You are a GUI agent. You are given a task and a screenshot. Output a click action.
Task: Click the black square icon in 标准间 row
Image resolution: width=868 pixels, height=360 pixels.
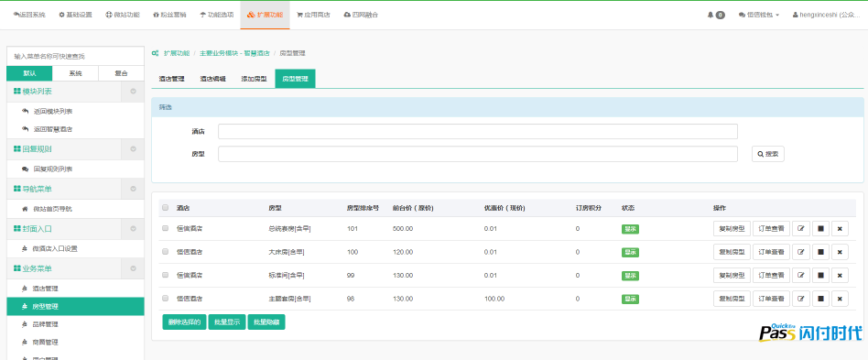coord(820,275)
